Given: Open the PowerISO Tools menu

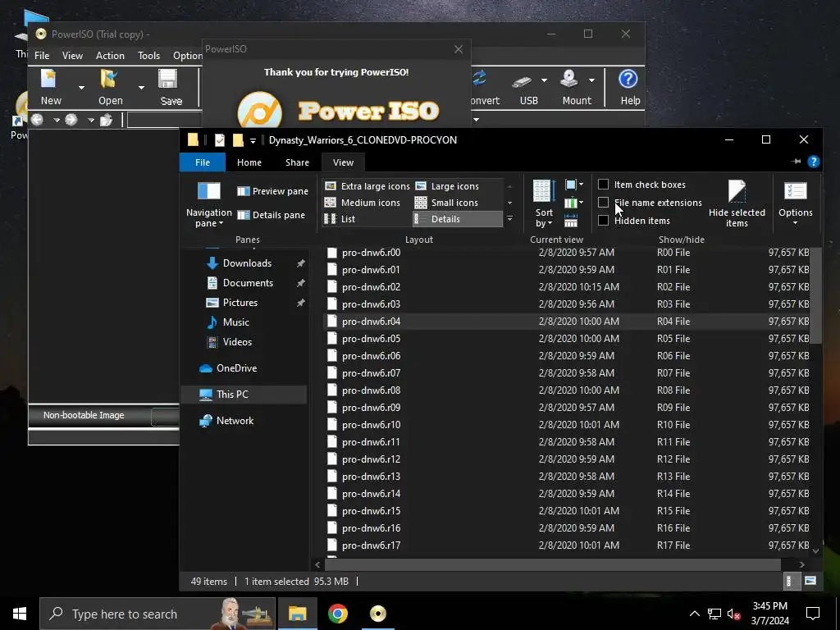Looking at the screenshot, I should pyautogui.click(x=149, y=55).
